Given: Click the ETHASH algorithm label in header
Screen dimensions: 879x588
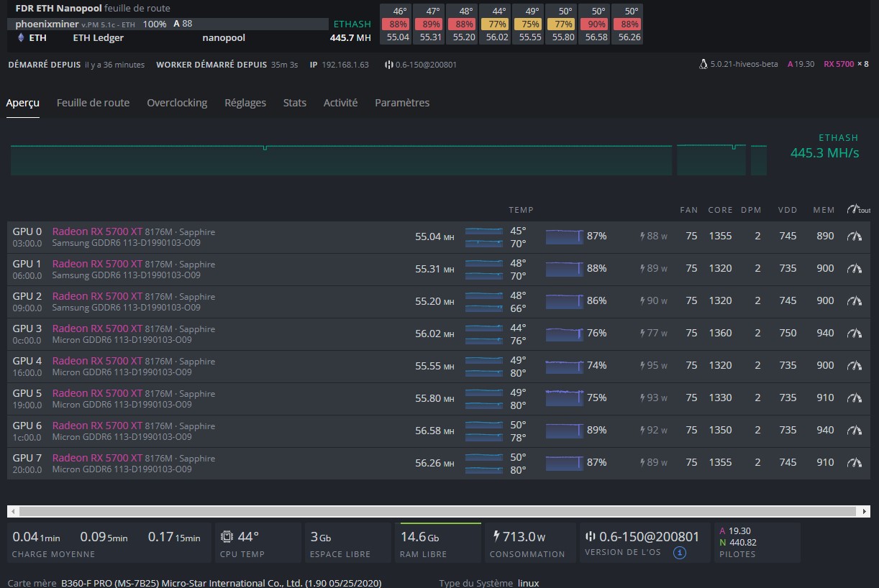Looking at the screenshot, I should click(x=352, y=24).
